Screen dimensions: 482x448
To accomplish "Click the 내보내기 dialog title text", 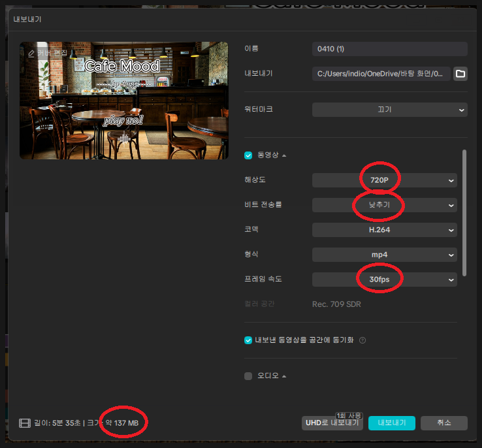I will (27, 19).
